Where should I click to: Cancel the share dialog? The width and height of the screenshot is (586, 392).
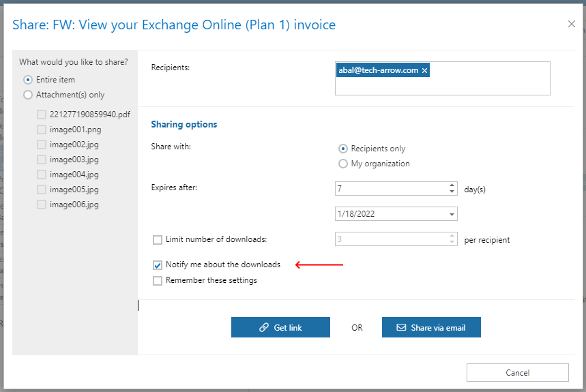coord(518,373)
